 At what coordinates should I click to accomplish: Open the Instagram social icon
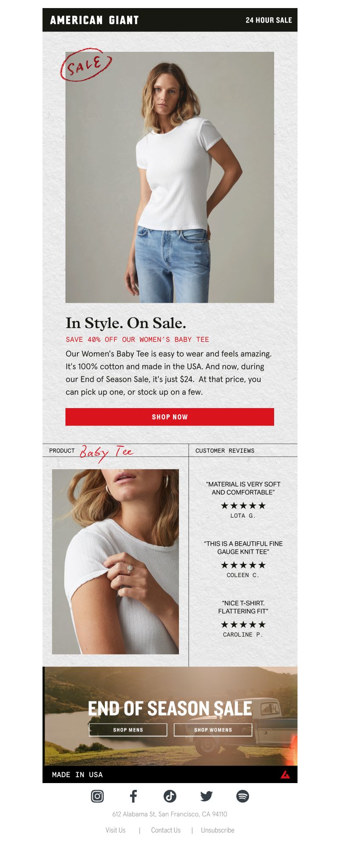pyautogui.click(x=97, y=796)
